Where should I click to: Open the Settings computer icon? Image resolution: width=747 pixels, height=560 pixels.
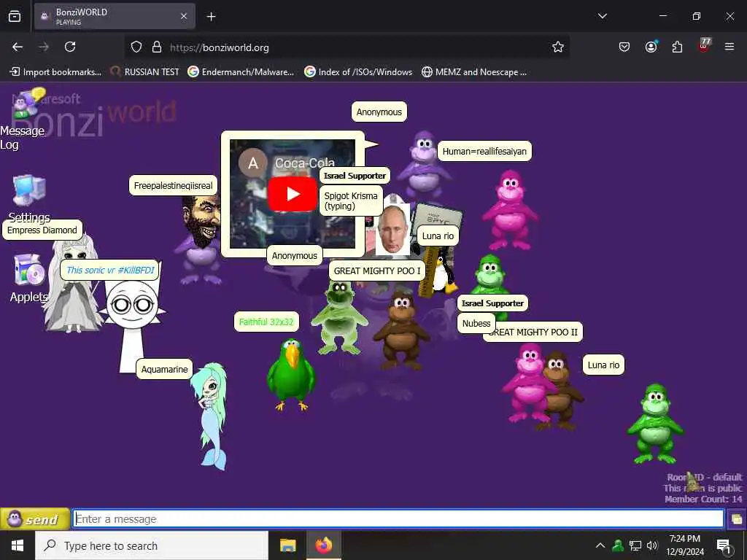pyautogui.click(x=29, y=190)
